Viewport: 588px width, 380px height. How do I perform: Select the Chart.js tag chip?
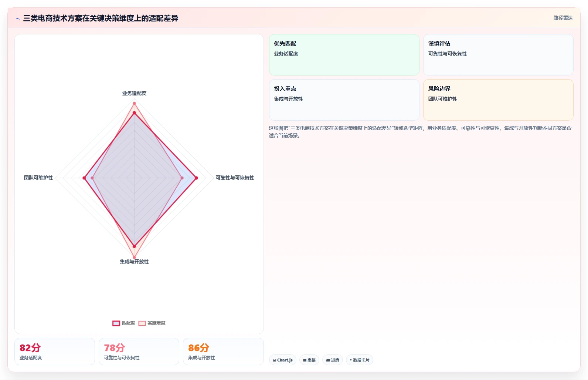[x=283, y=360]
